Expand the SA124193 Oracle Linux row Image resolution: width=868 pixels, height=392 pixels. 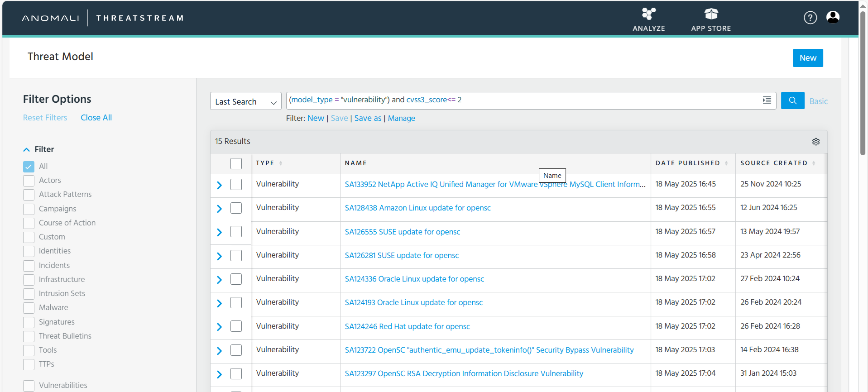[x=219, y=303]
